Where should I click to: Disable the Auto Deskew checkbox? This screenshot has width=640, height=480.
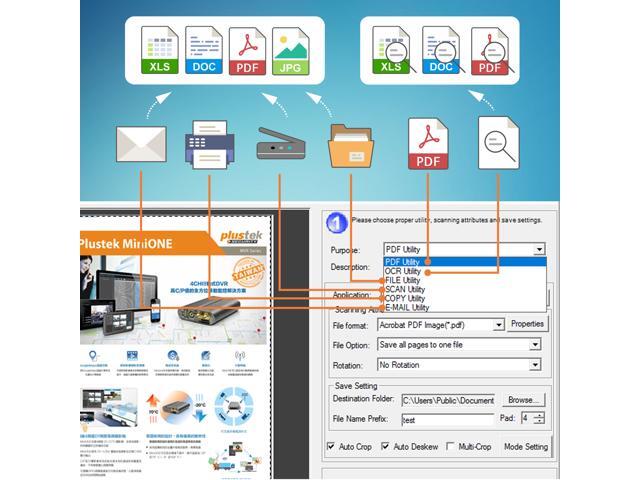(x=386, y=446)
